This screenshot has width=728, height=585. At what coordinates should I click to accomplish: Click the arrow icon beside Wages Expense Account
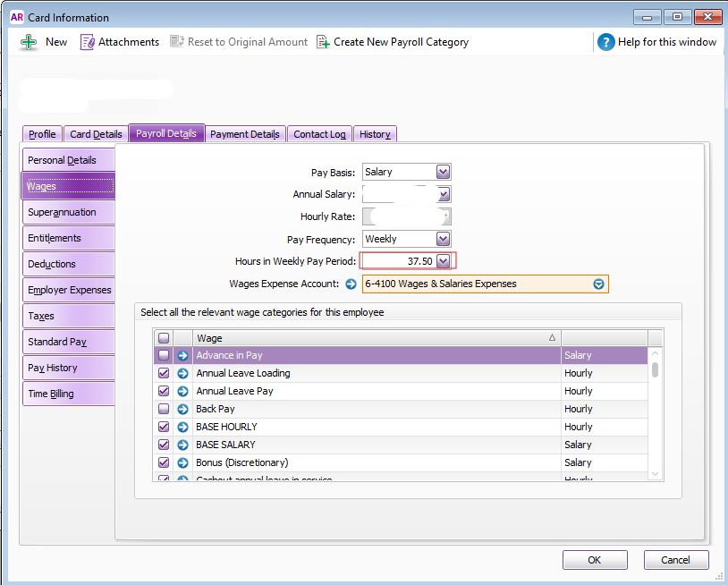[351, 284]
